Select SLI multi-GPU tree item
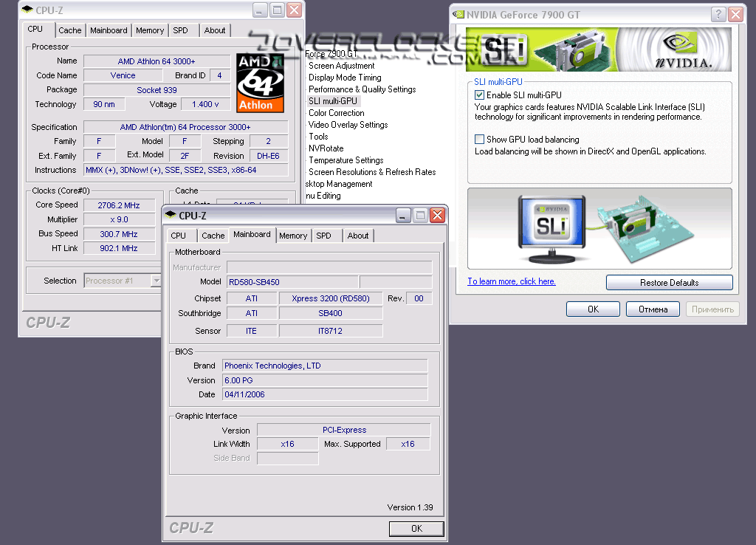The image size is (756, 545). 333,100
